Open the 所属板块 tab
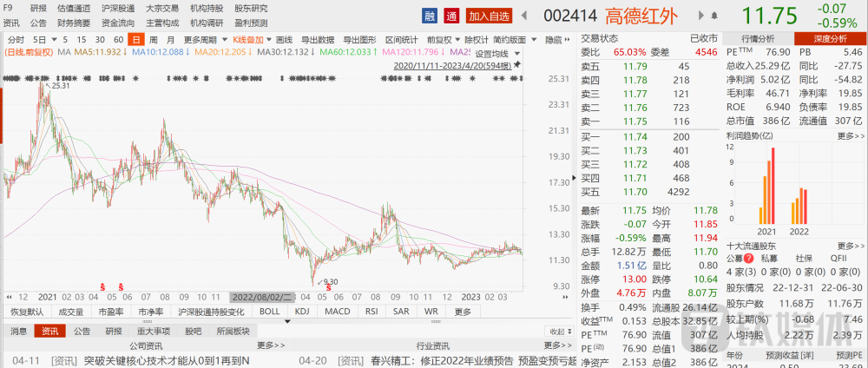The image size is (868, 368). pyautogui.click(x=233, y=332)
